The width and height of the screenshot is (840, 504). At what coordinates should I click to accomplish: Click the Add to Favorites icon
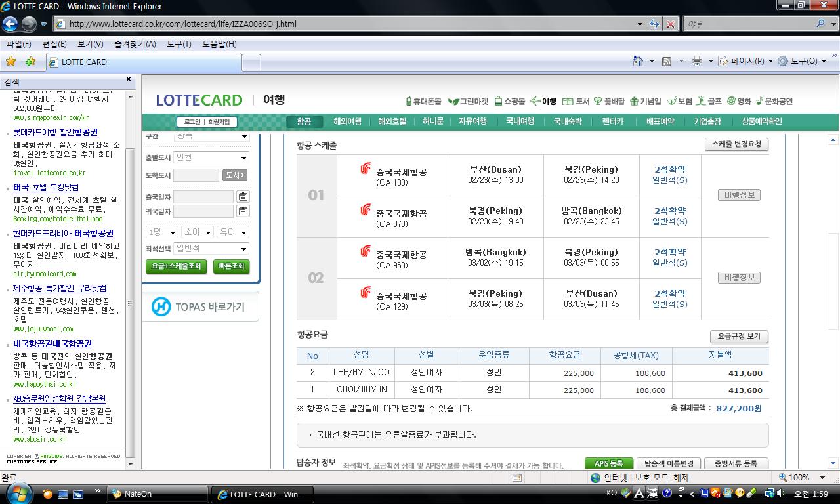coord(30,61)
